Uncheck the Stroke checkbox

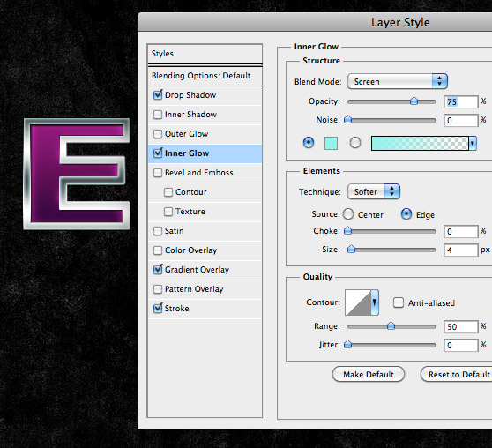click(x=158, y=309)
